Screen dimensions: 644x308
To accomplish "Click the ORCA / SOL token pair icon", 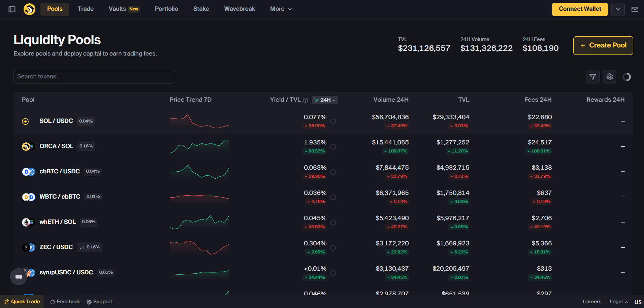I will point(29,146).
